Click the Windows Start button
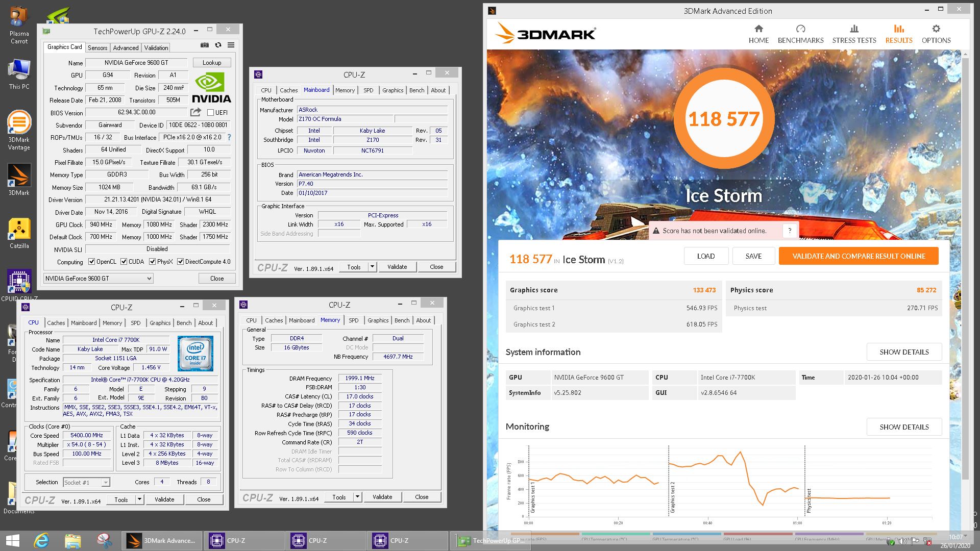 coord(12,541)
